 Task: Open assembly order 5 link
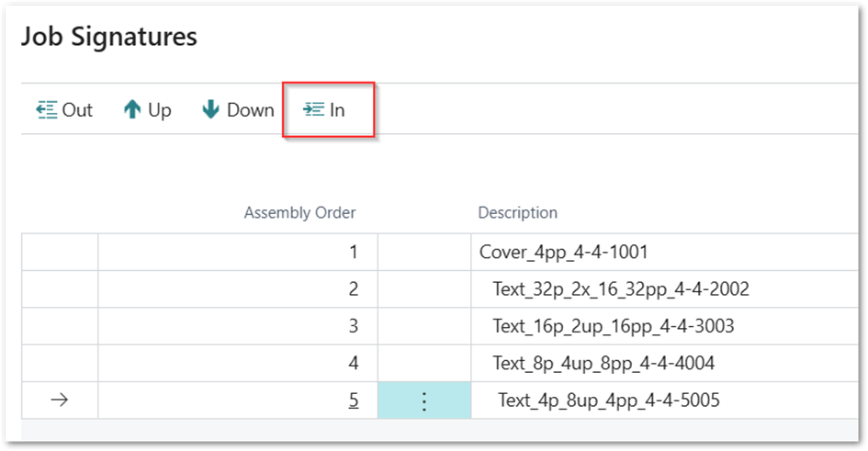353,400
